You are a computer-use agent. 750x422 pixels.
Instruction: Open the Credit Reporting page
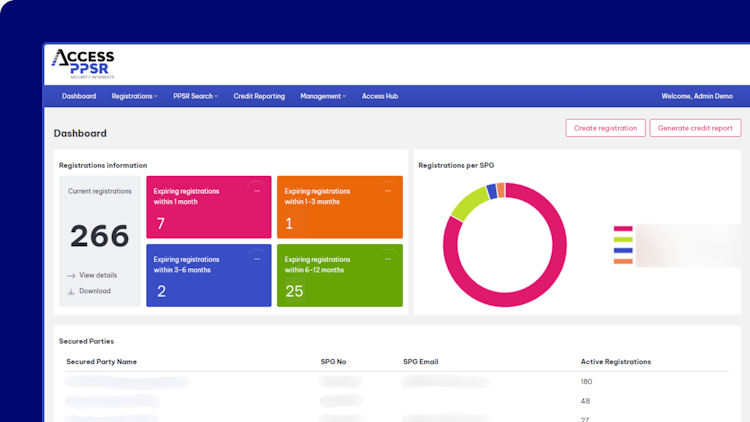click(x=259, y=96)
